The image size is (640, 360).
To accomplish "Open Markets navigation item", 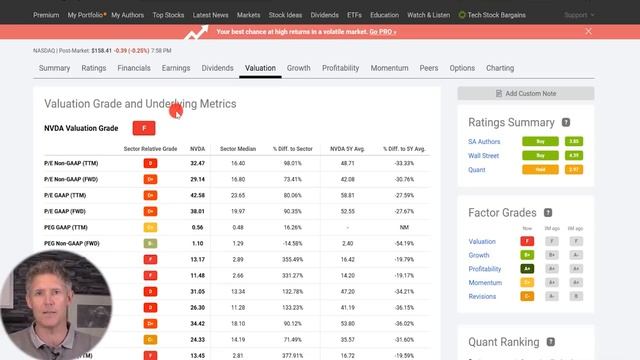I will pyautogui.click(x=249, y=15).
